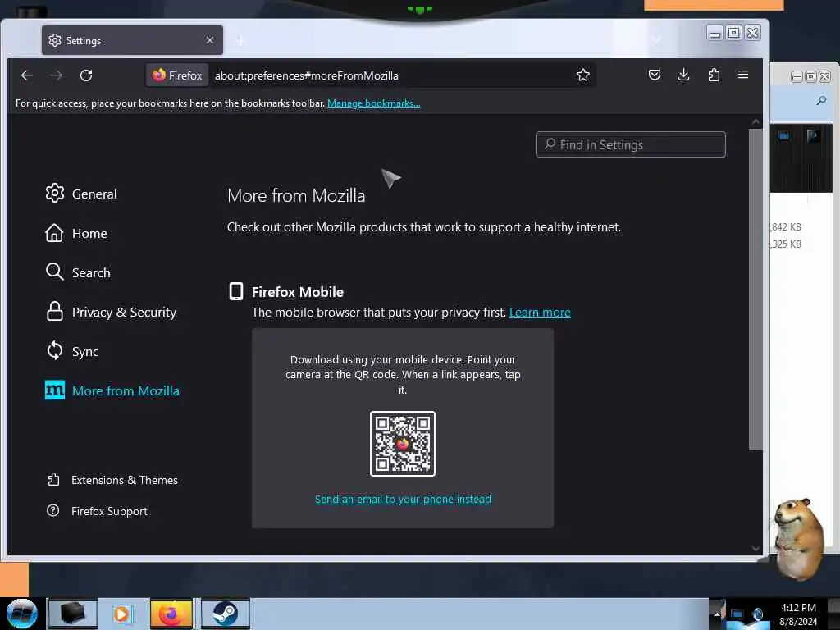Close the Settings tab

(210, 40)
